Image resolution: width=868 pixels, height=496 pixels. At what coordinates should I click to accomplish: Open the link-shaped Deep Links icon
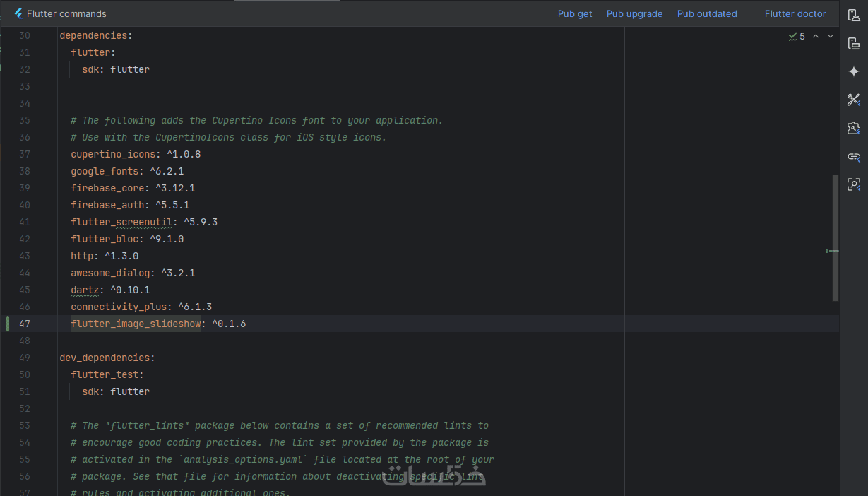853,156
